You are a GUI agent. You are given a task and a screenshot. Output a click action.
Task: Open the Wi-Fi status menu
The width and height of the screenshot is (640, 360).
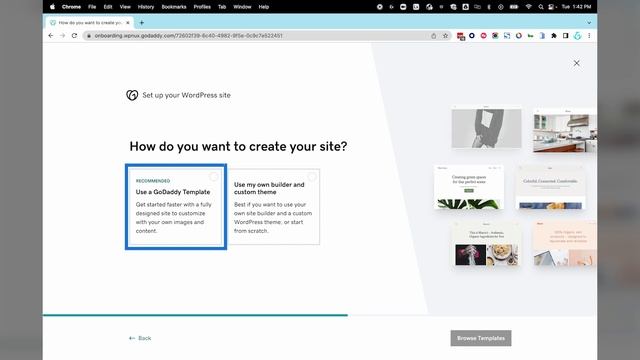tap(529, 7)
